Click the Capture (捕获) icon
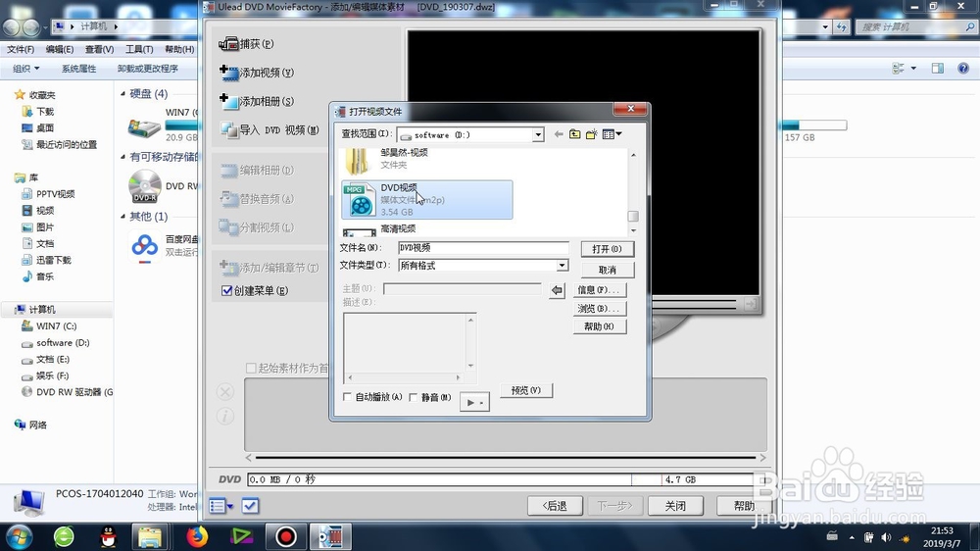Image resolution: width=980 pixels, height=551 pixels. 228,44
